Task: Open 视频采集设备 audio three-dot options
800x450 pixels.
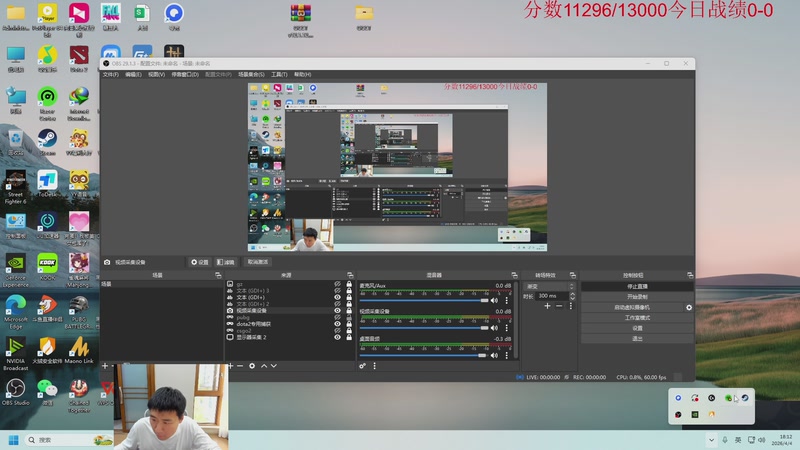Action: pos(507,328)
